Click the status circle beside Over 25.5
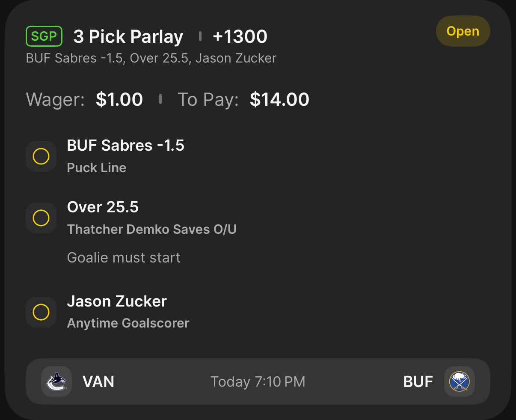 [x=41, y=218]
